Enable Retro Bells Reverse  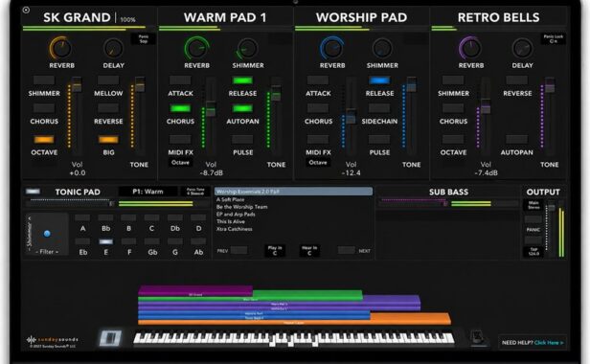[x=517, y=80]
